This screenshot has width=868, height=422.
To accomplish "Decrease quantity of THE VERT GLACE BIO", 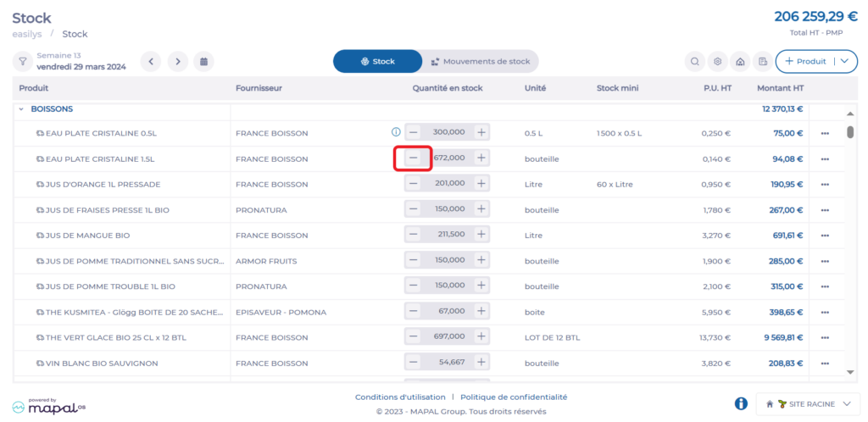I will coord(413,336).
